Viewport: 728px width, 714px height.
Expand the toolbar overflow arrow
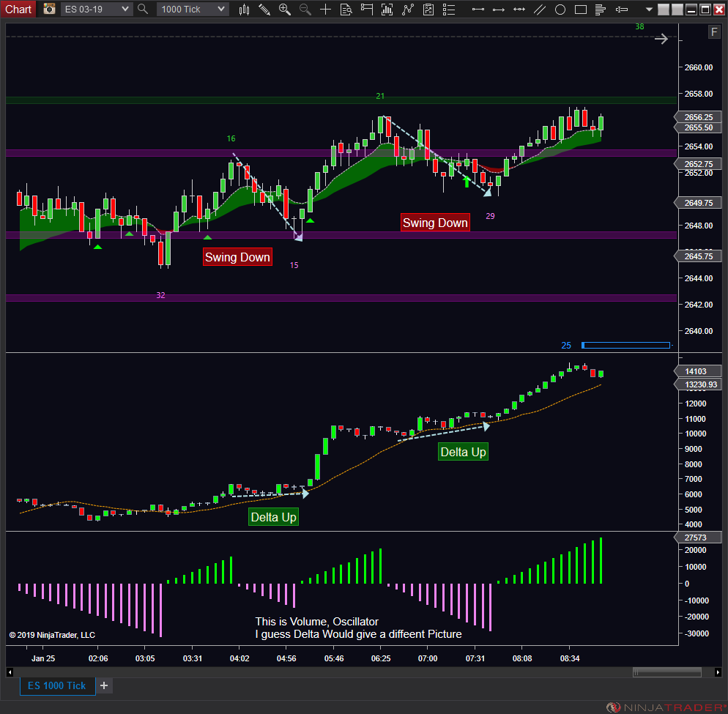[649, 10]
